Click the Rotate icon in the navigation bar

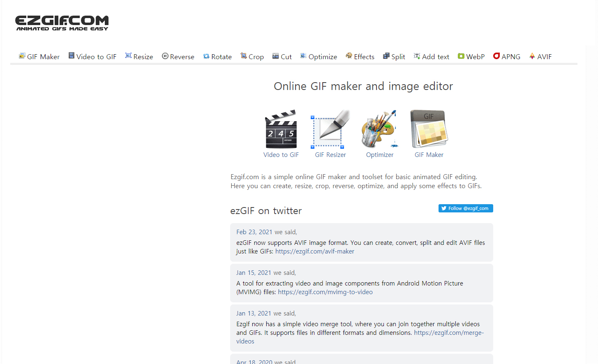tap(206, 56)
